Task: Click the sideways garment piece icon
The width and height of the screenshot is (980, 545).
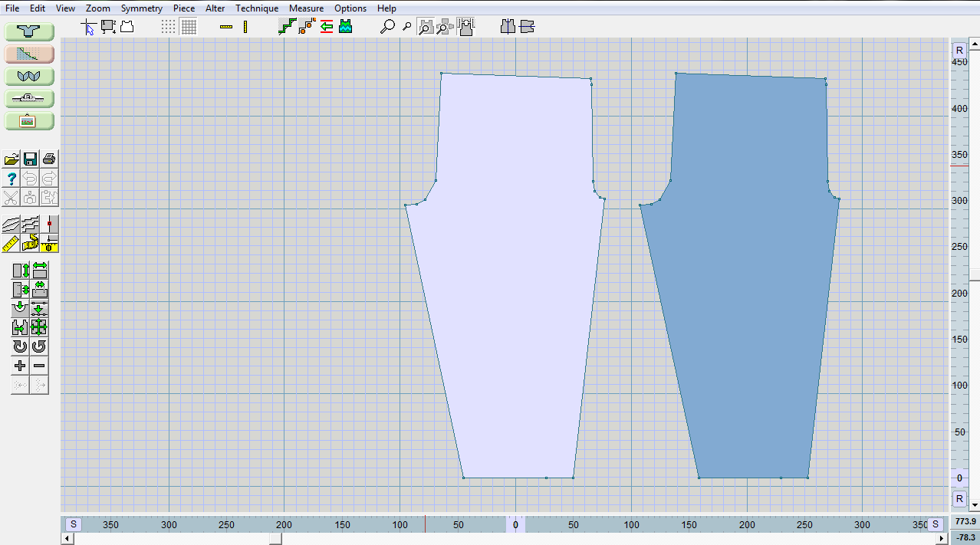Action: [x=526, y=27]
